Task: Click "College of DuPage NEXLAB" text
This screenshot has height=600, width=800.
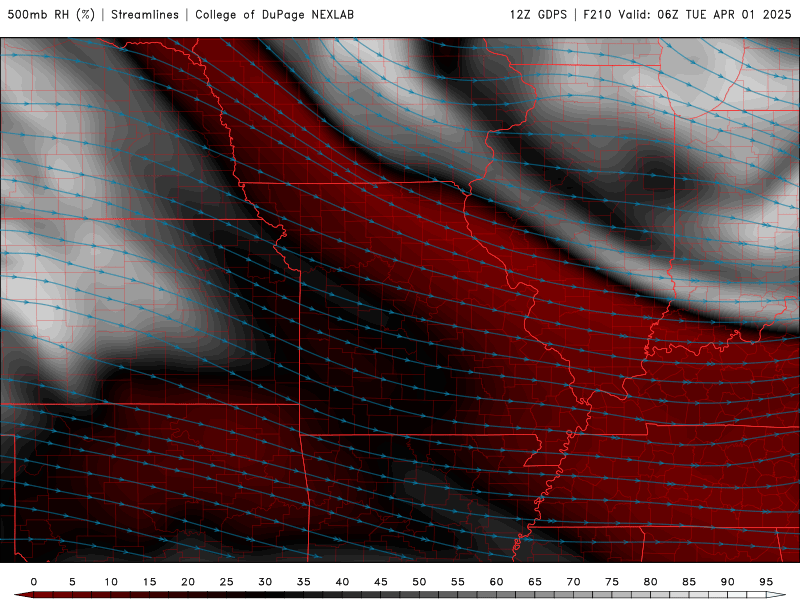Action: tap(274, 15)
